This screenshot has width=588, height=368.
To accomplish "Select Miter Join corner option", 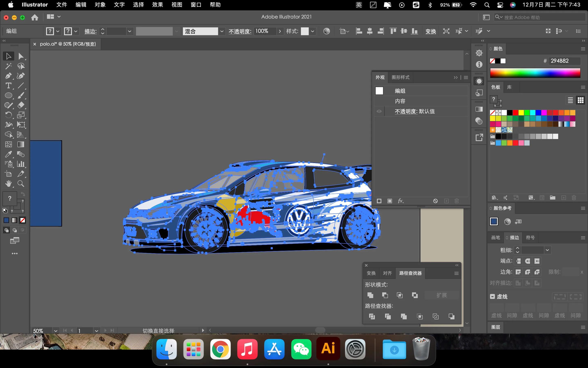I will click(518, 272).
